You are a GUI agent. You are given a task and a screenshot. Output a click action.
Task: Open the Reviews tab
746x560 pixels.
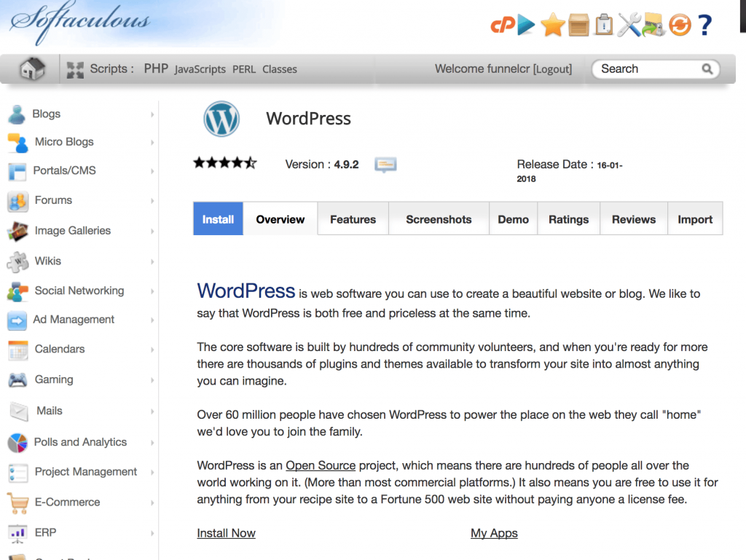(x=634, y=219)
